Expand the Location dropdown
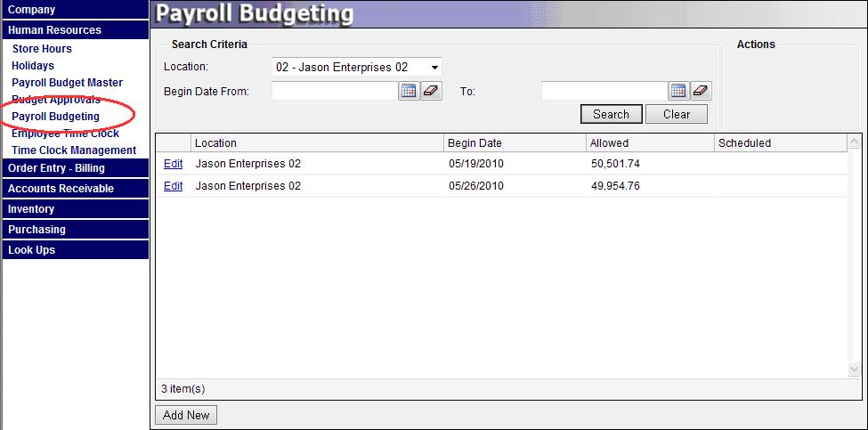 coord(434,68)
